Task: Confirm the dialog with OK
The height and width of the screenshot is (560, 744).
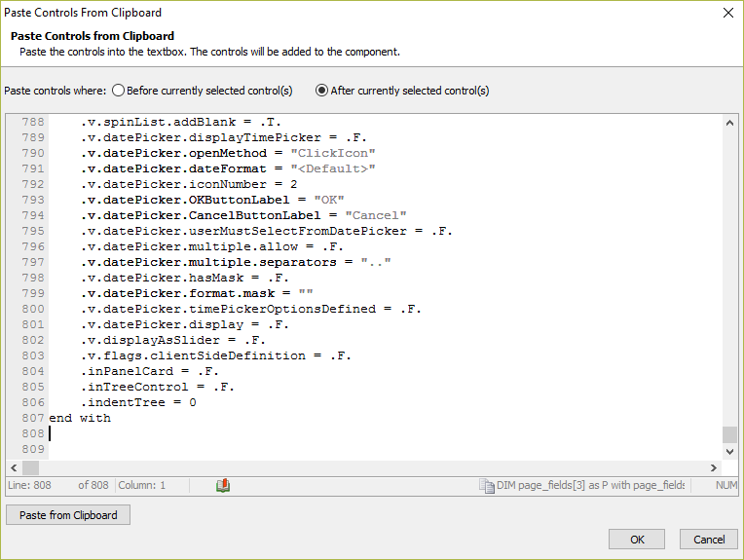Action: [x=637, y=540]
